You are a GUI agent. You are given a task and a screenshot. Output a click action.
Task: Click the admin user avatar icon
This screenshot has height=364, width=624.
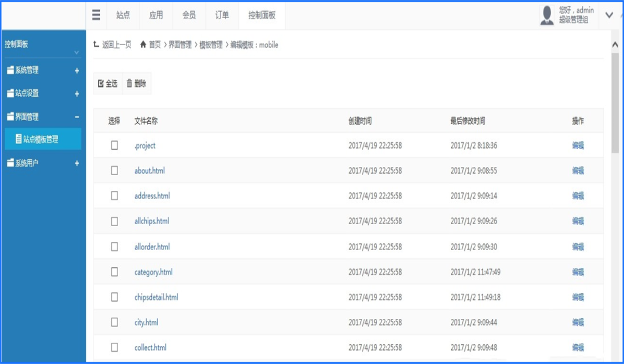(547, 16)
